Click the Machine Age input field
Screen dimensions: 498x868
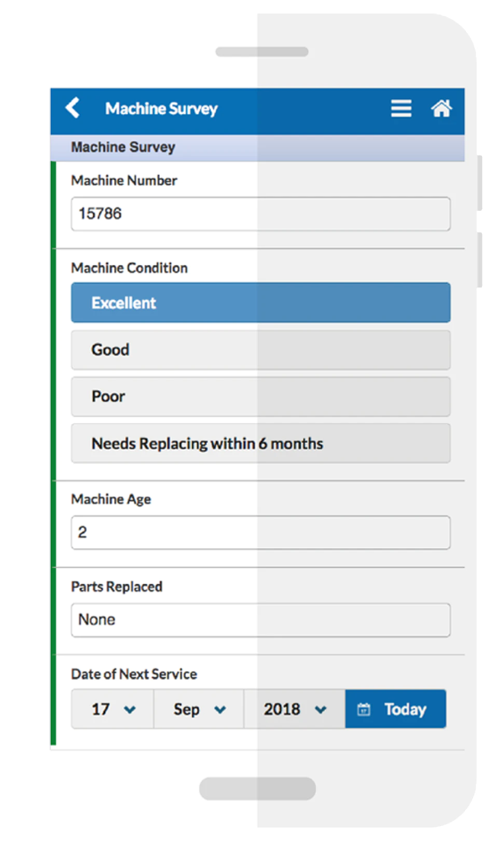pos(260,533)
